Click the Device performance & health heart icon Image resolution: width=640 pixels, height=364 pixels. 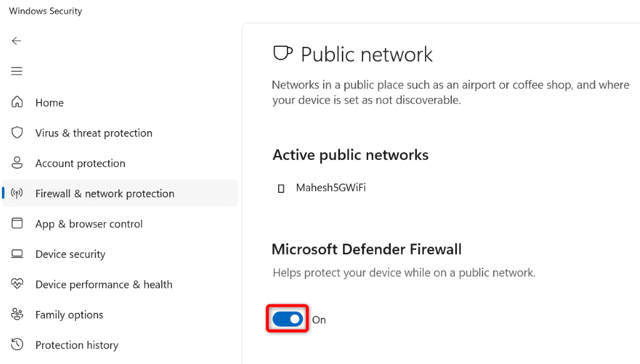(17, 284)
